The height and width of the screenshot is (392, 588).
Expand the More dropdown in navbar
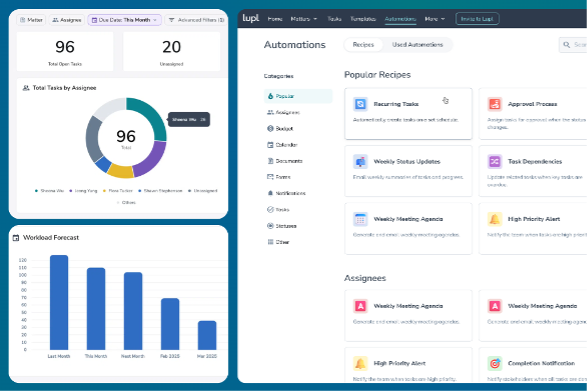[435, 19]
